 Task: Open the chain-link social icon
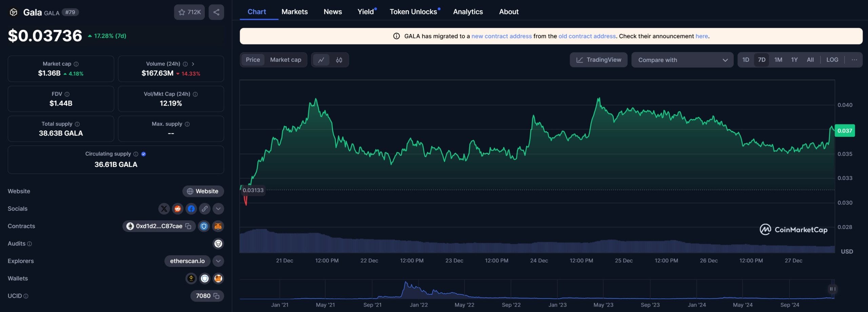[205, 209]
